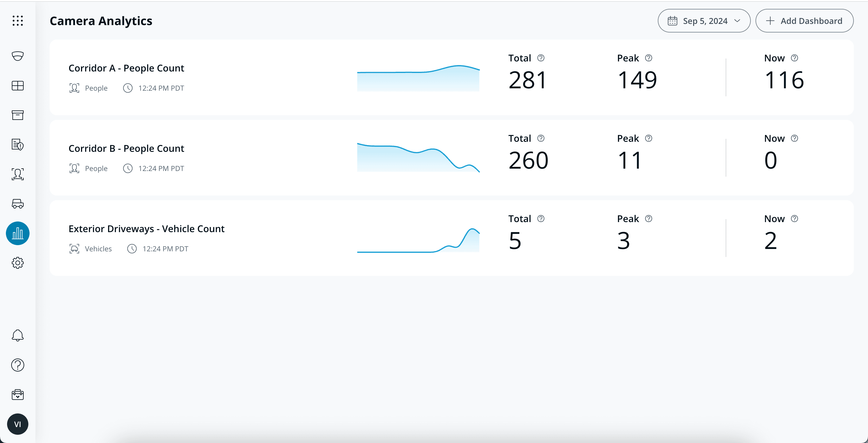The height and width of the screenshot is (443, 868).
Task: Open Exterior Driveways - Vehicle Count dashboard
Action: pos(146,229)
